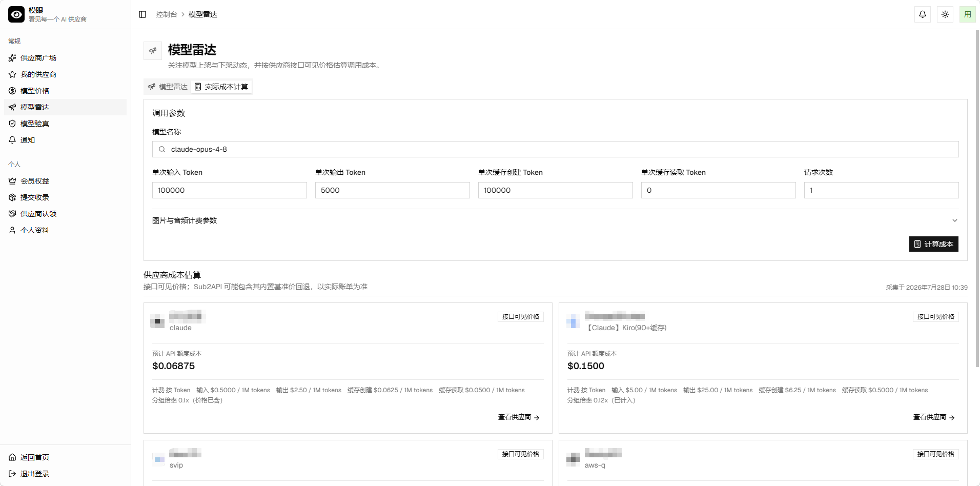Open notifications bell icon in header

click(x=923, y=14)
